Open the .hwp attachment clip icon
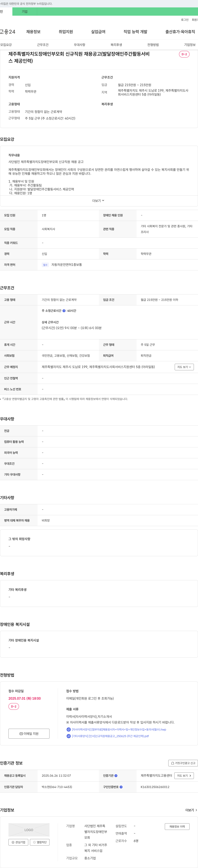Screen dimensions: 198x868 68,730
